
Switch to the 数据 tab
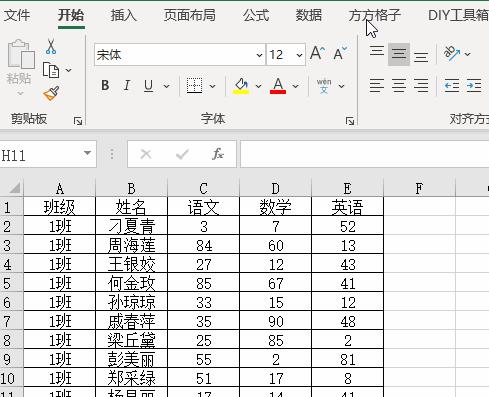click(x=309, y=15)
